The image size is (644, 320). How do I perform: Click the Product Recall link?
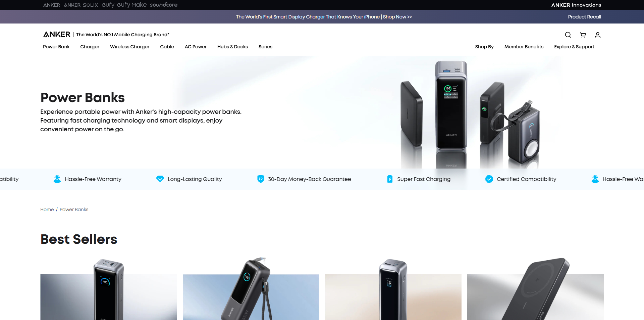pyautogui.click(x=584, y=17)
